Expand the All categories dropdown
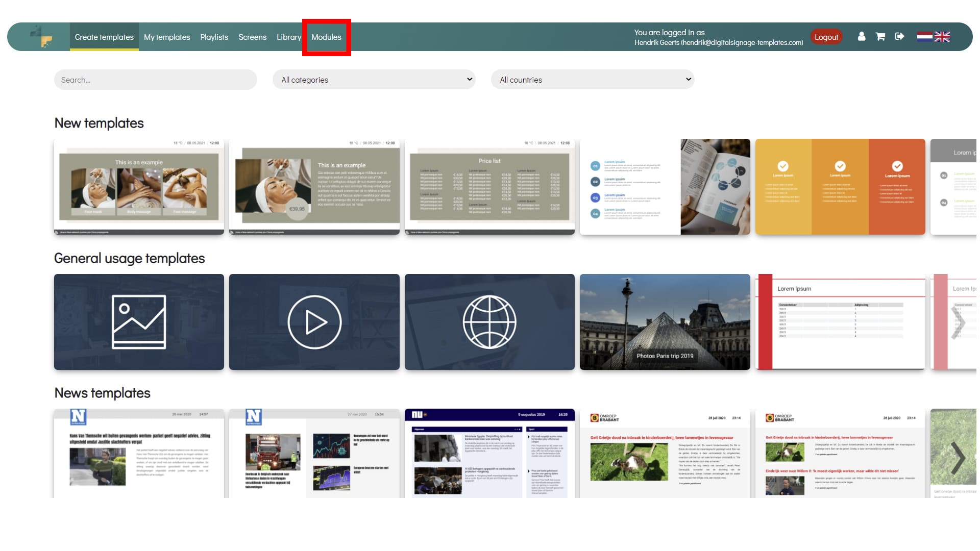This screenshot has height=551, width=980. [374, 80]
